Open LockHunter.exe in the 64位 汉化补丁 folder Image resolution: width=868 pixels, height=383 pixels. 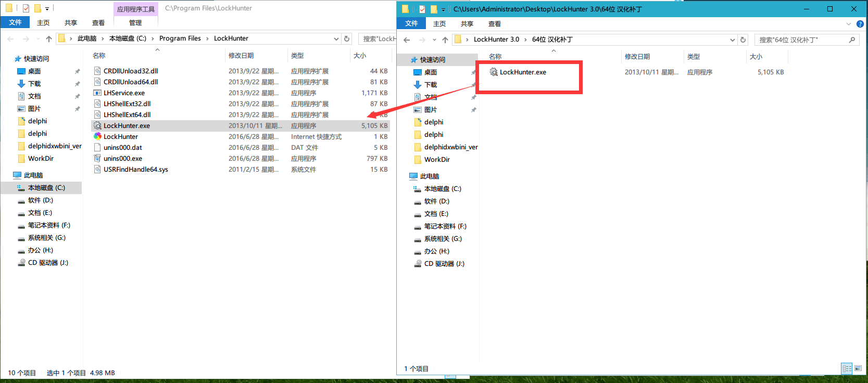pyautogui.click(x=522, y=72)
